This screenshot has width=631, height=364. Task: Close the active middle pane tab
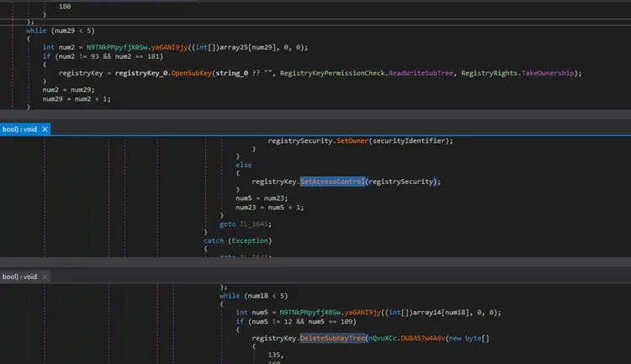click(45, 129)
